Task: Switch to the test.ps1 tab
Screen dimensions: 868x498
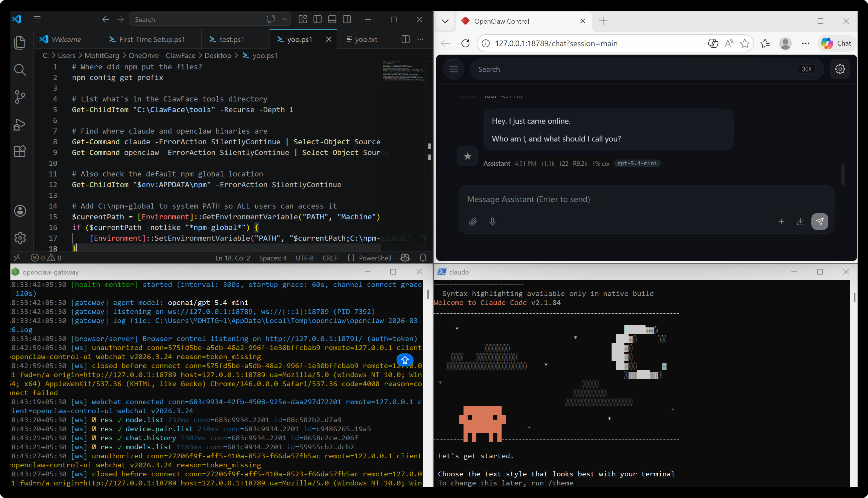Action: point(232,39)
